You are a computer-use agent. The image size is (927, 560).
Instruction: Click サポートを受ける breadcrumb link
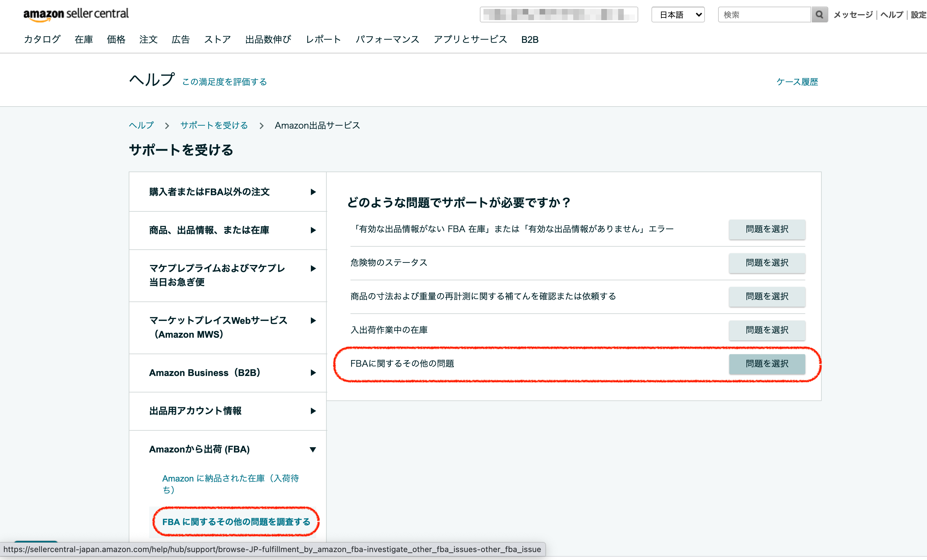(x=214, y=125)
